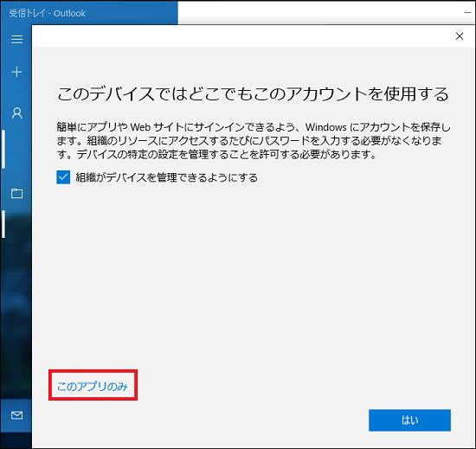The height and width of the screenshot is (449, 476).
Task: Choose the このアプリのみ link
Action: (x=93, y=386)
